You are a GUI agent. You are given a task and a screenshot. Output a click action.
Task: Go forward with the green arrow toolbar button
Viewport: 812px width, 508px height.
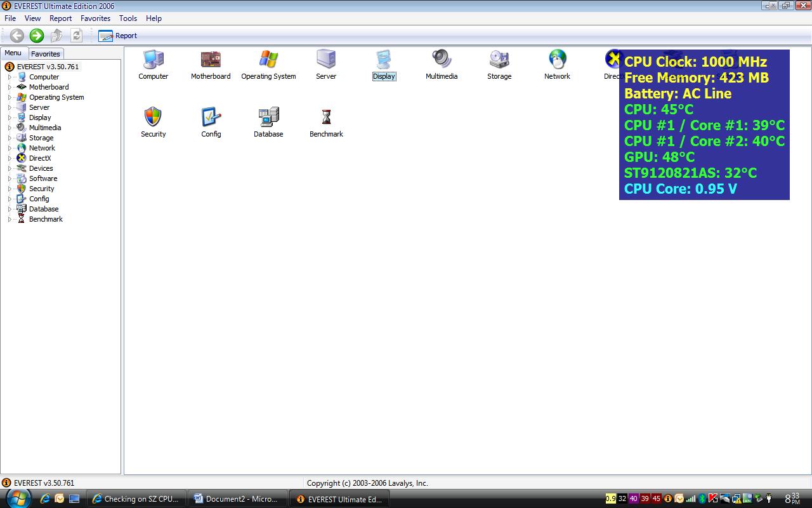pos(37,36)
